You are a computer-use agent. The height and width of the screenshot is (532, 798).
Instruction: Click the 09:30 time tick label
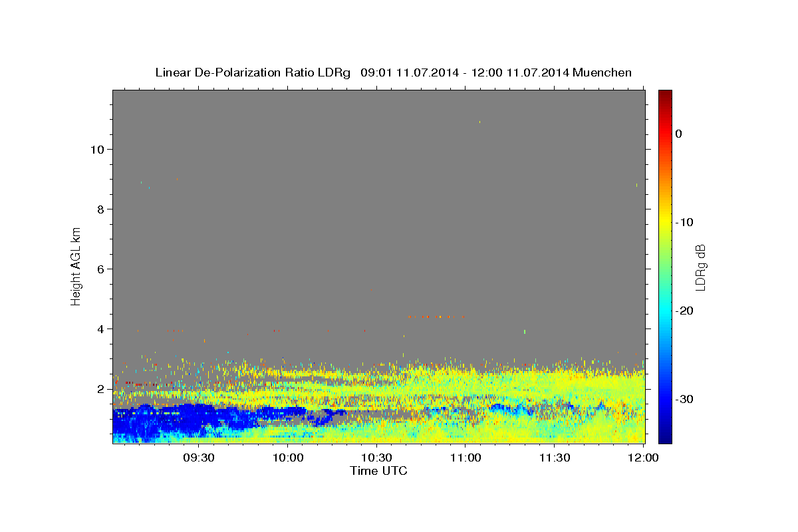[199, 458]
